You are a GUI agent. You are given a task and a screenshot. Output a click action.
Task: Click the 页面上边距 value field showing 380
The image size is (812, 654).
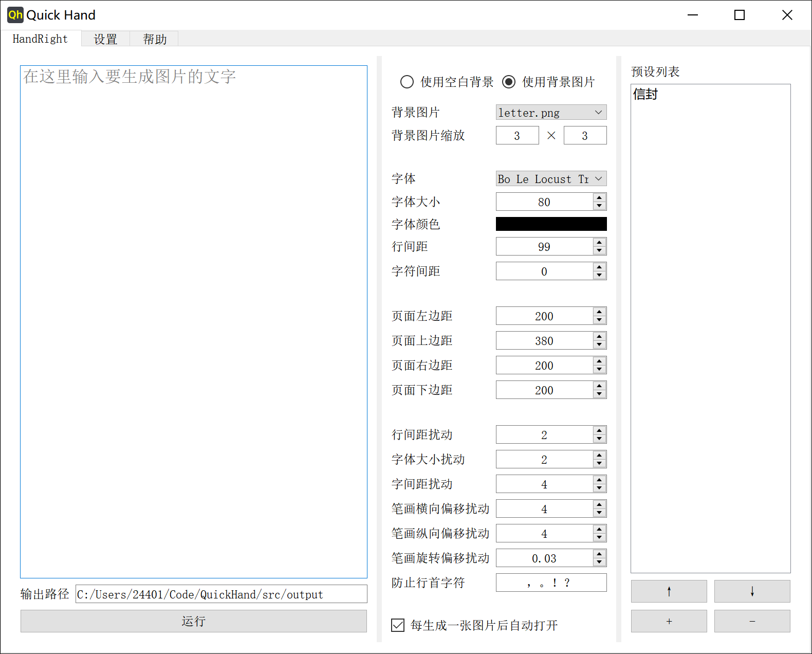[x=544, y=340]
